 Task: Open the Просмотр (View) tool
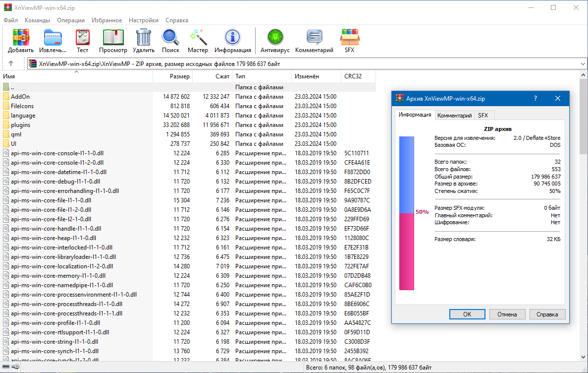113,38
